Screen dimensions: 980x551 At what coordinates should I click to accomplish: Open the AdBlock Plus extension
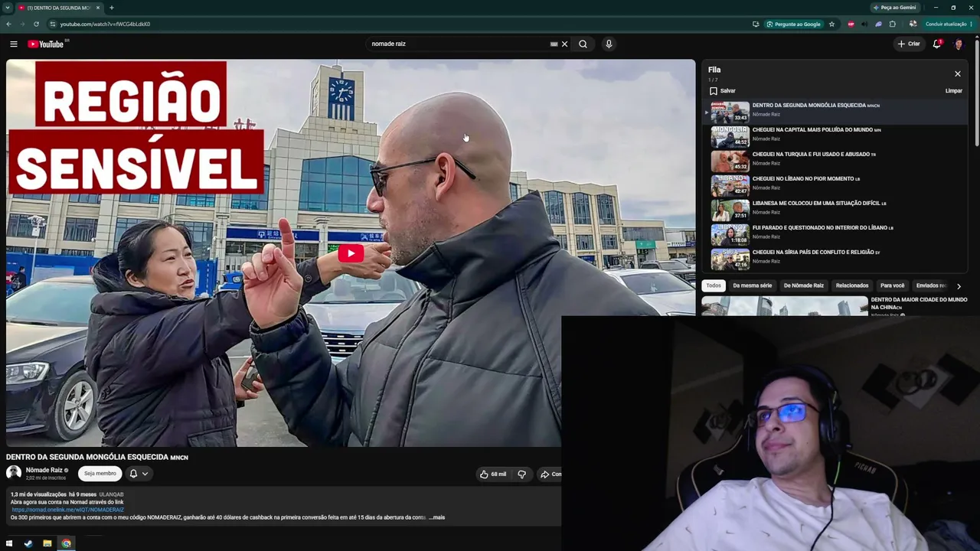[x=851, y=24]
